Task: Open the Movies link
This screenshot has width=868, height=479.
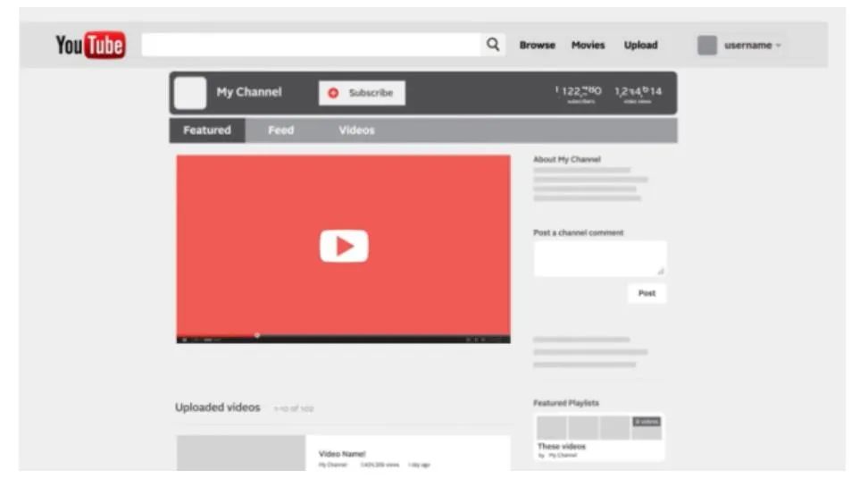Action: pyautogui.click(x=588, y=46)
